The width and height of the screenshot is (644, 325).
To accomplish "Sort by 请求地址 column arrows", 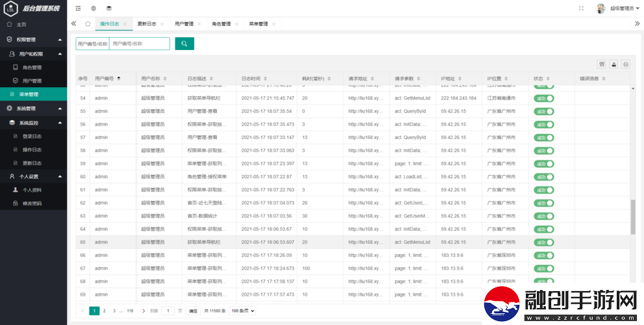I will click(x=372, y=78).
